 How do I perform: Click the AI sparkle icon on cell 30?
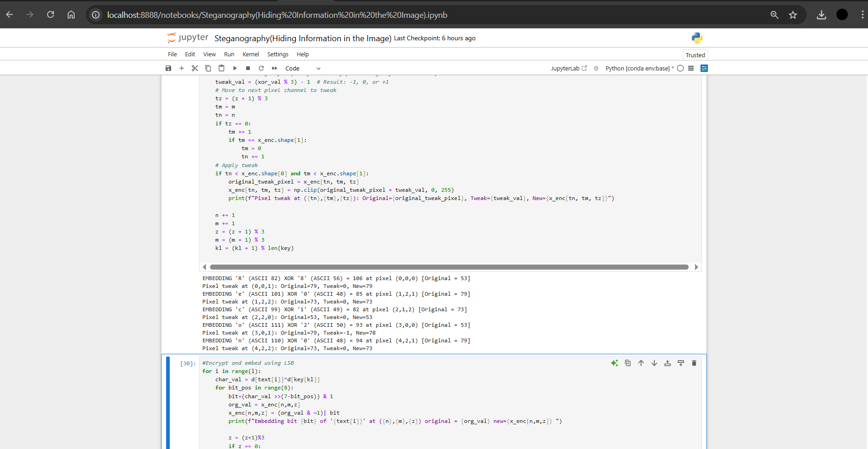point(615,363)
